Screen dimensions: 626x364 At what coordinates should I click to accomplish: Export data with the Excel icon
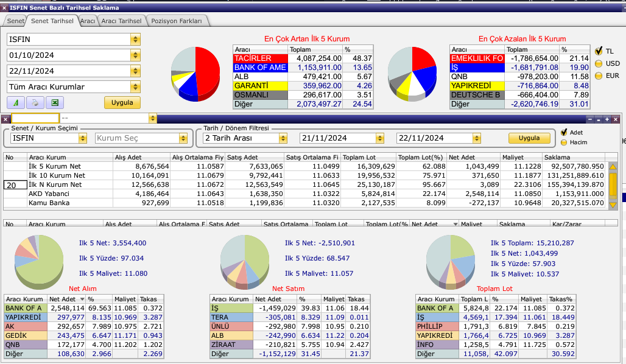click(55, 103)
